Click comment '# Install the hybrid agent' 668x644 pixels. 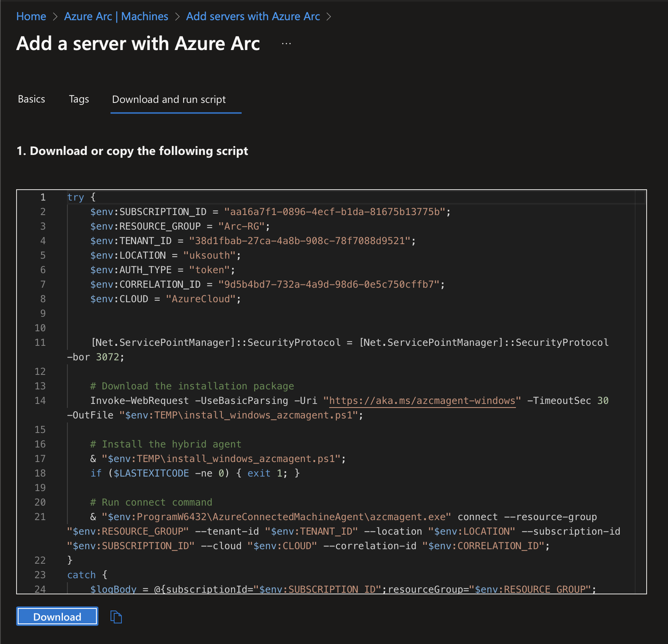tap(166, 444)
